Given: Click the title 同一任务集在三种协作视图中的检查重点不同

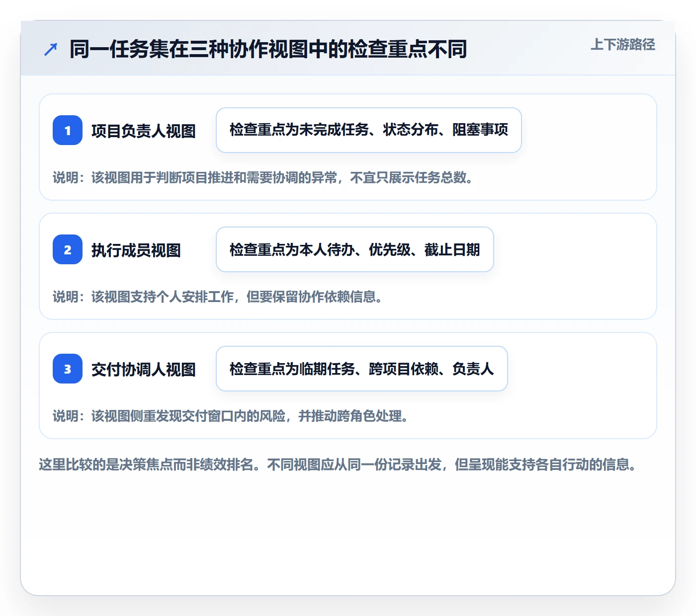Looking at the screenshot, I should tap(268, 49).
